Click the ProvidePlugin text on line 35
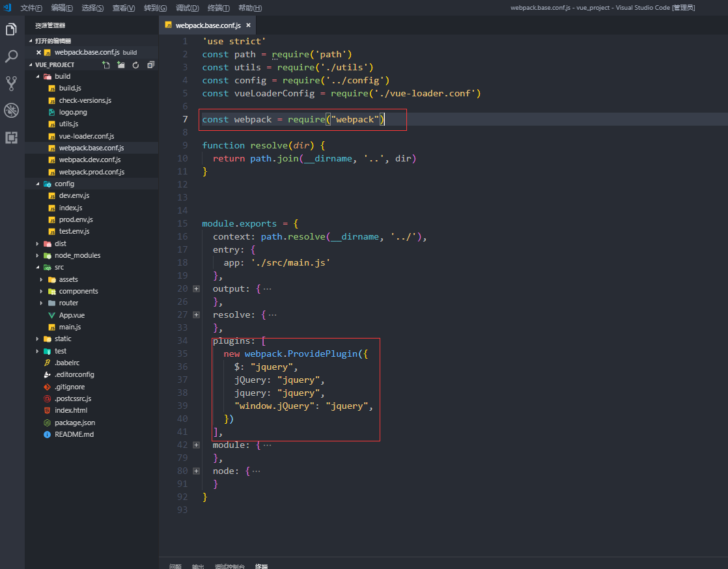 click(322, 354)
